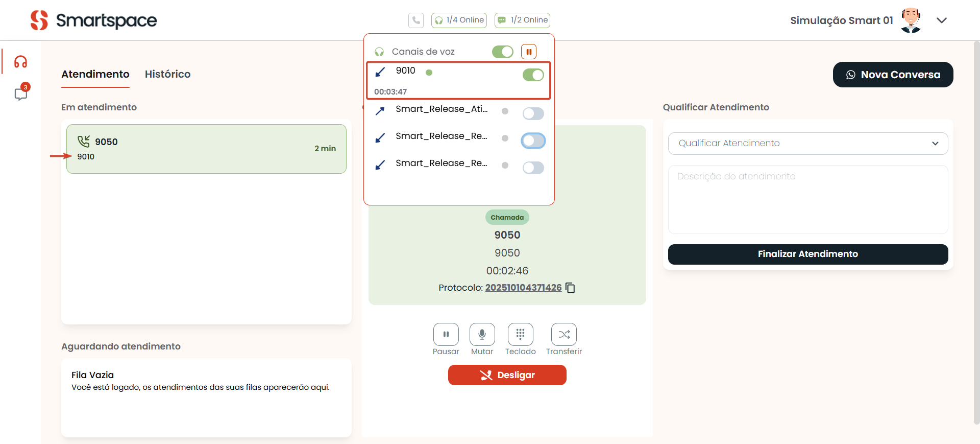Open chat messages sidebar icon with badge
The width and height of the screenshot is (980, 444).
click(x=20, y=94)
